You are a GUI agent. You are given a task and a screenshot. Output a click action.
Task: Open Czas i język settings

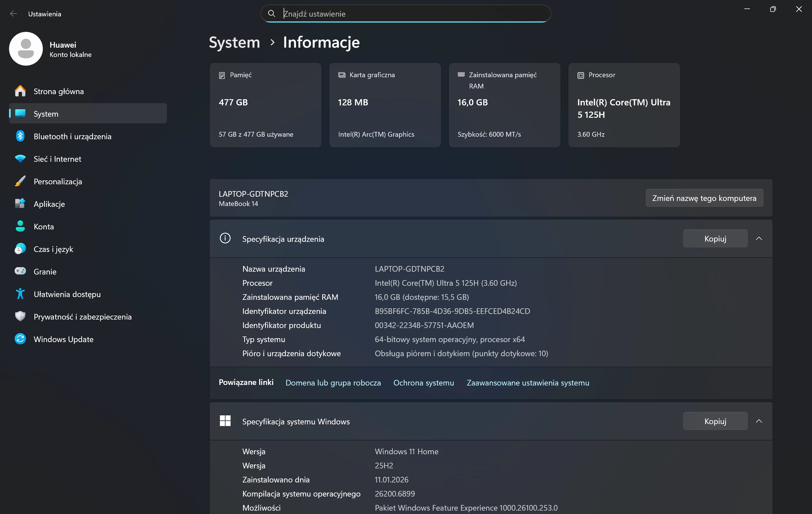[53, 249]
